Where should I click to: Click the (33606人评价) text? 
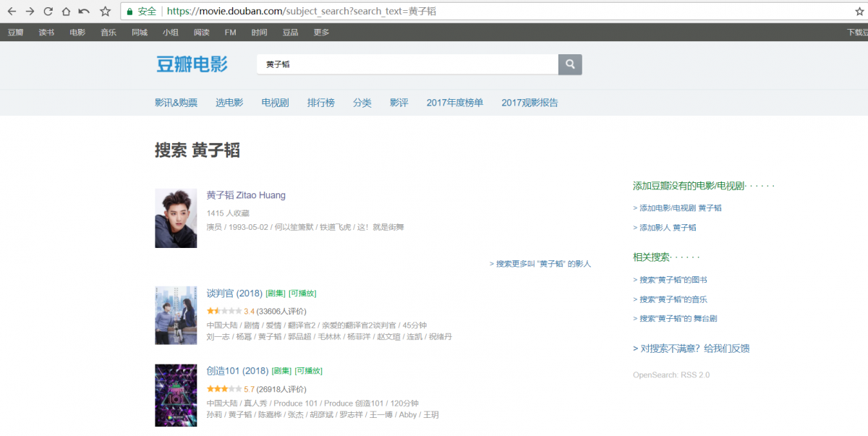pos(281,312)
